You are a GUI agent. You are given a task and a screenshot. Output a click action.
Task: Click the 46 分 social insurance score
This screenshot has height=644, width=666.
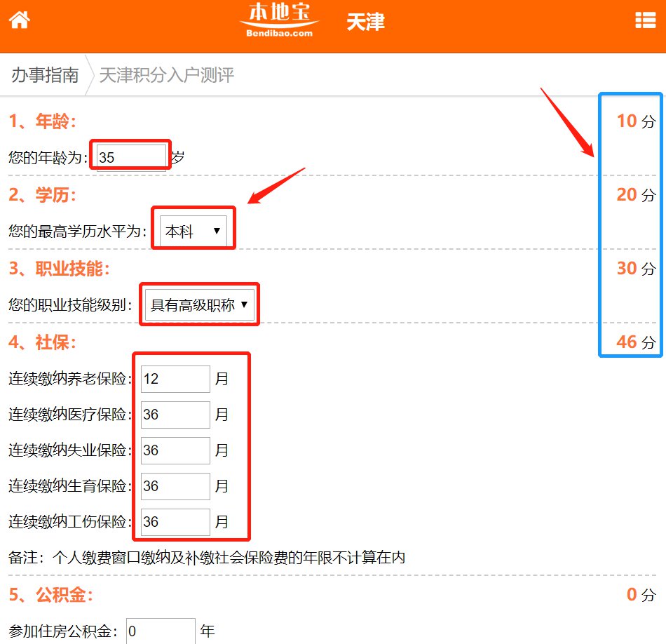635,342
